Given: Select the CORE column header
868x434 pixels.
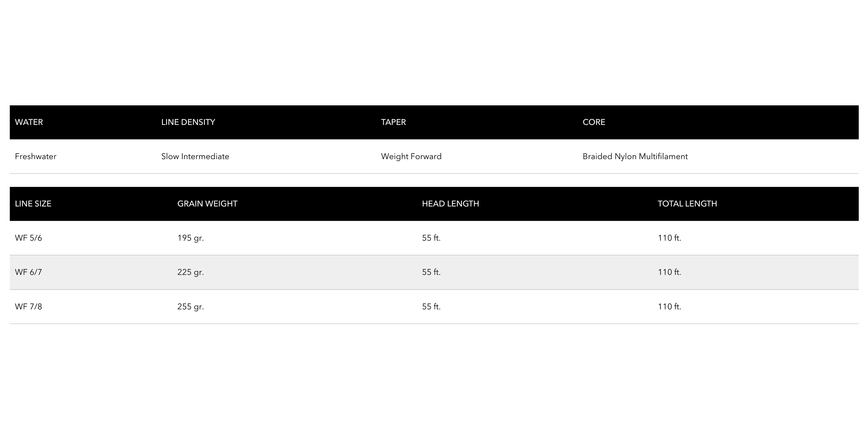Looking at the screenshot, I should pos(594,122).
